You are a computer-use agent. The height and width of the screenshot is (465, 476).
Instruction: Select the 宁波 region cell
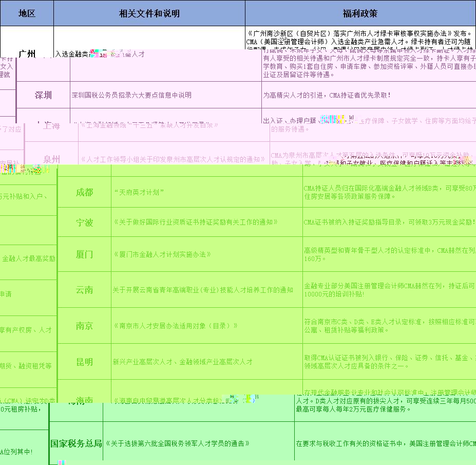84,222
